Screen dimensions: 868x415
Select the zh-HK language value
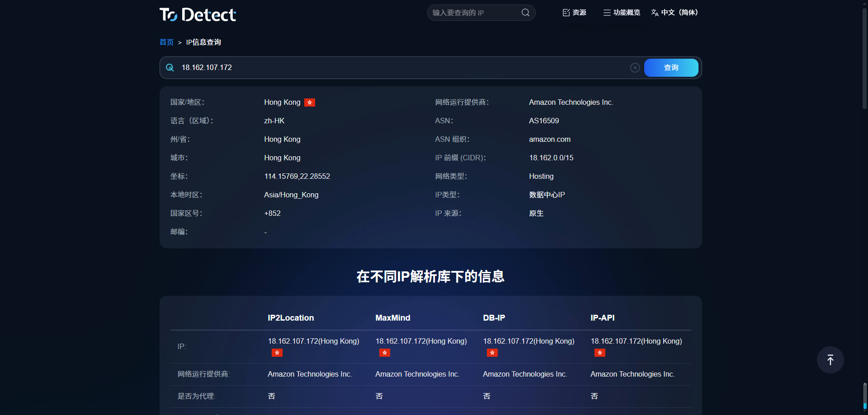pos(274,121)
